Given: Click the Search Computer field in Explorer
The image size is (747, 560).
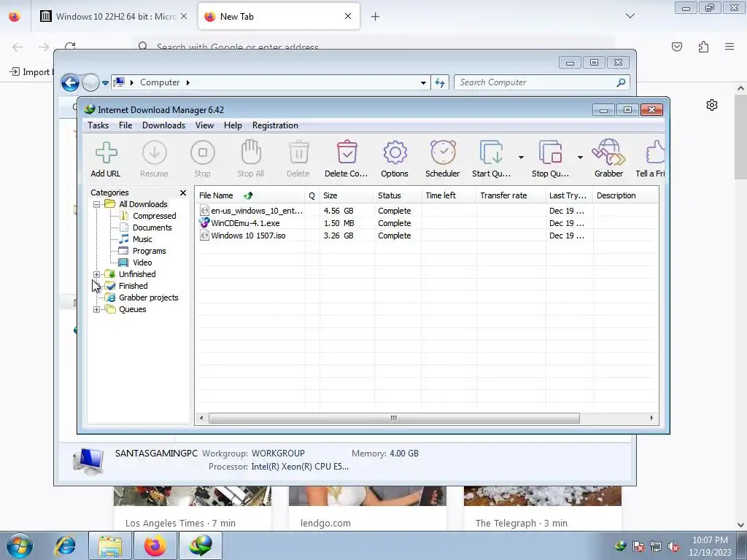Looking at the screenshot, I should coord(542,82).
